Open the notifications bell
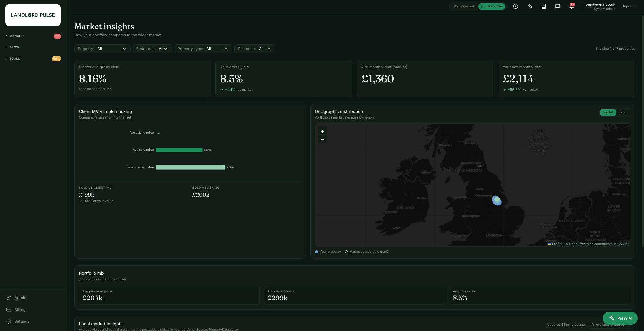The image size is (644, 331). click(572, 6)
